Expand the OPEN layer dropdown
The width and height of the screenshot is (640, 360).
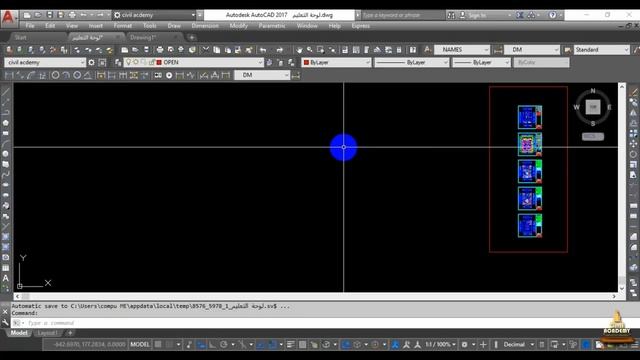coord(260,62)
